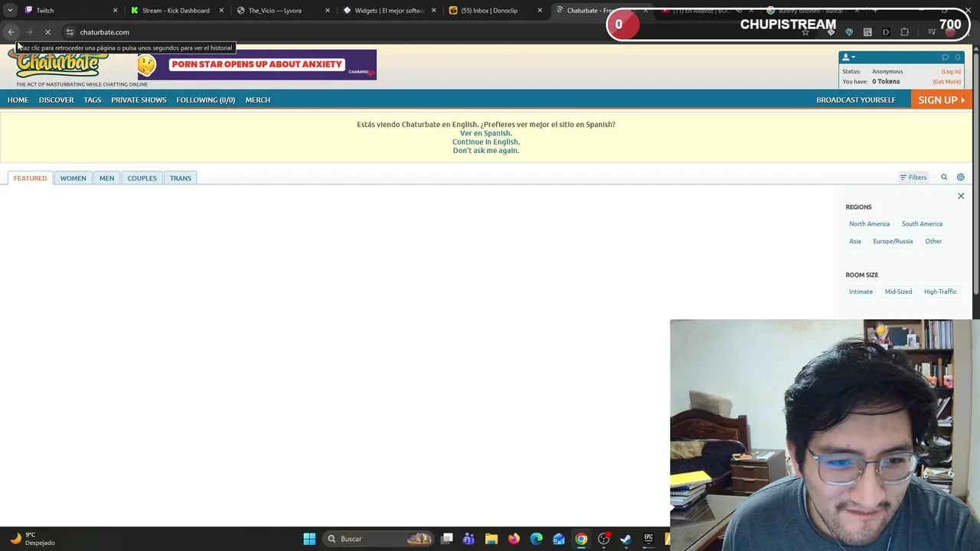Open the weather widget showing 9°C Despejado
Screen dimensions: 980x551
(x=32, y=539)
